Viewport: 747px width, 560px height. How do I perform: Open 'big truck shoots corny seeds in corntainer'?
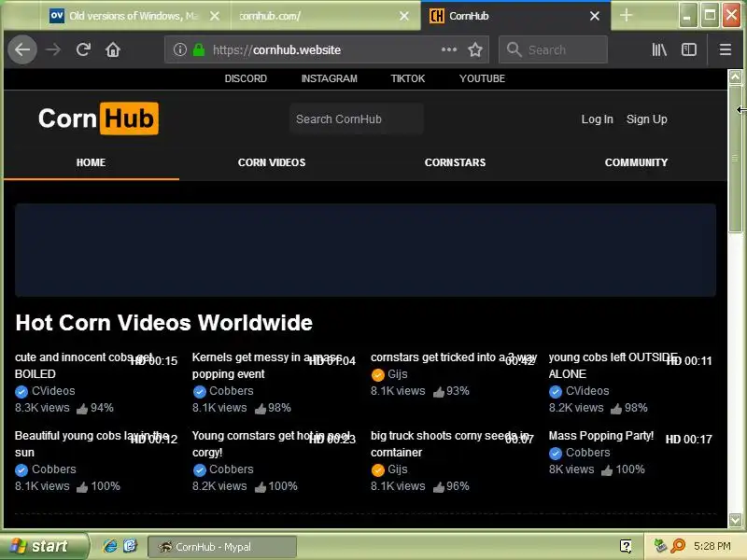click(x=449, y=444)
